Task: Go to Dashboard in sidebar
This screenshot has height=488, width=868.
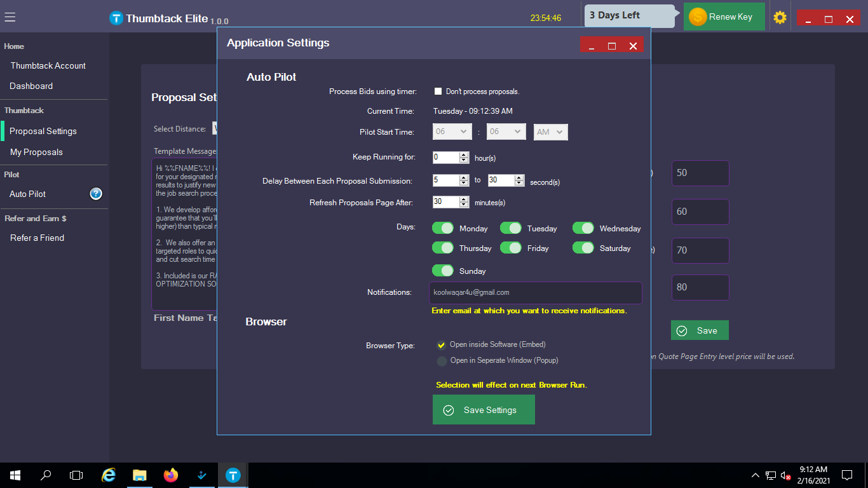Action: (31, 86)
